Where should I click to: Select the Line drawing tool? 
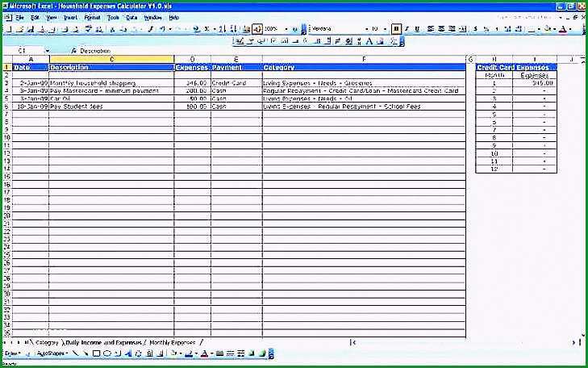tap(75, 353)
